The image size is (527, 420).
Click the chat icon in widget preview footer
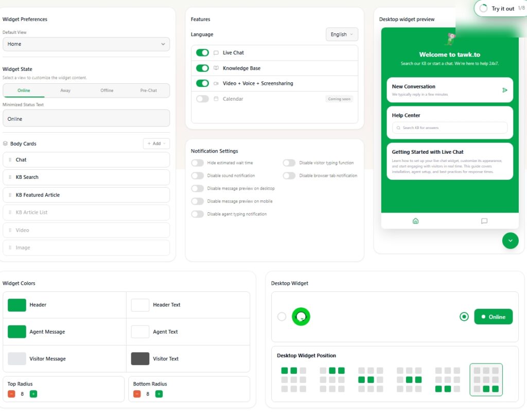tap(484, 221)
